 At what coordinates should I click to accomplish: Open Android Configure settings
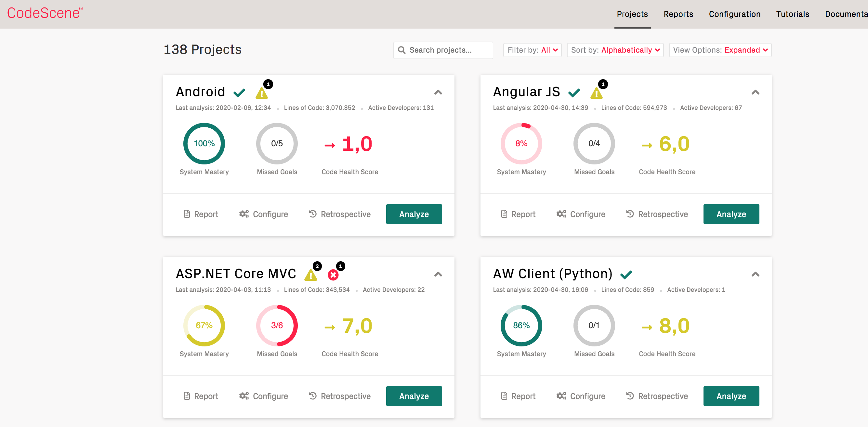tap(264, 214)
